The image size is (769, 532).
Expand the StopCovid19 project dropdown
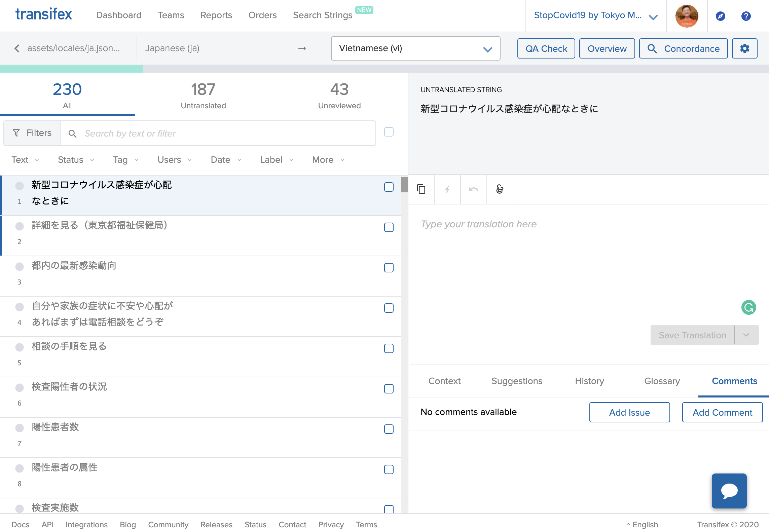point(596,16)
